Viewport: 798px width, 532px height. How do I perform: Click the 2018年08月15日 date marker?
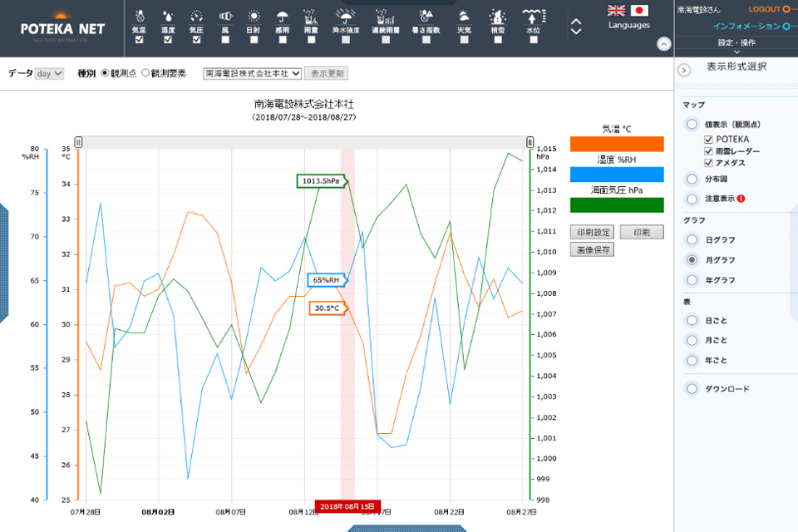tap(347, 506)
